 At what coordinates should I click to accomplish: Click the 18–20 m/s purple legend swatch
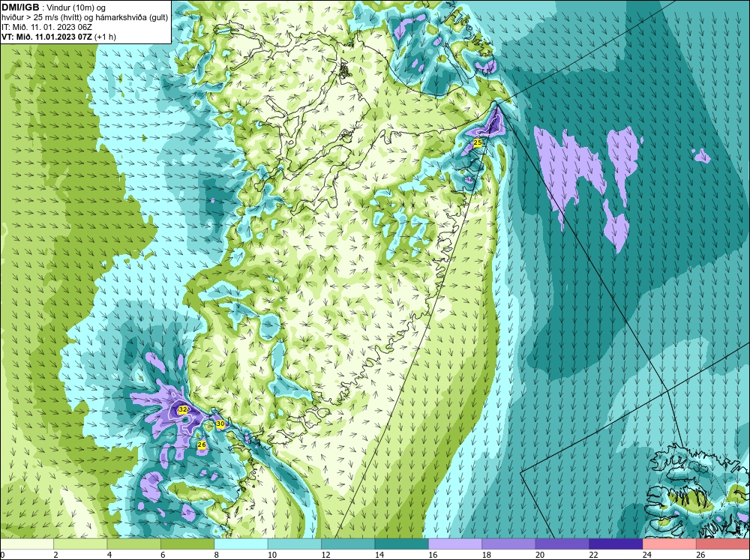pyautogui.click(x=509, y=544)
